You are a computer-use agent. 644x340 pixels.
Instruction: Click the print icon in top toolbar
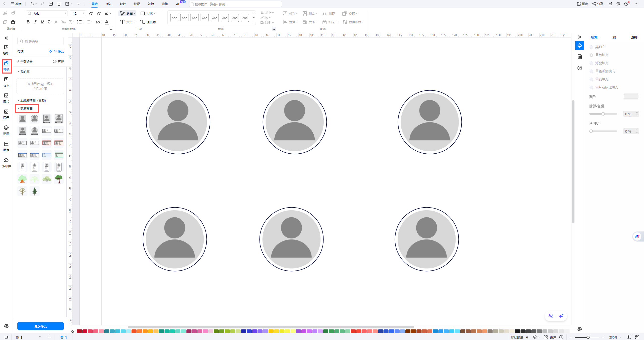[59, 4]
